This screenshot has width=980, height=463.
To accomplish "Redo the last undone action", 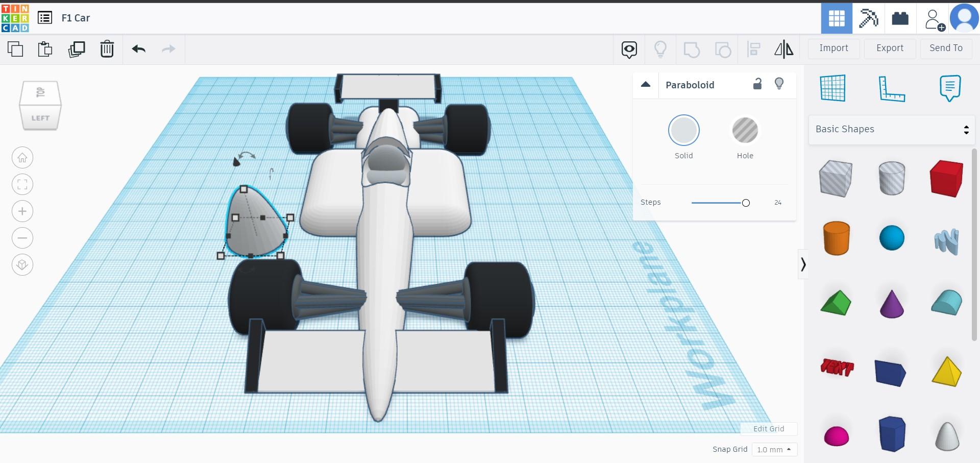I will 168,49.
